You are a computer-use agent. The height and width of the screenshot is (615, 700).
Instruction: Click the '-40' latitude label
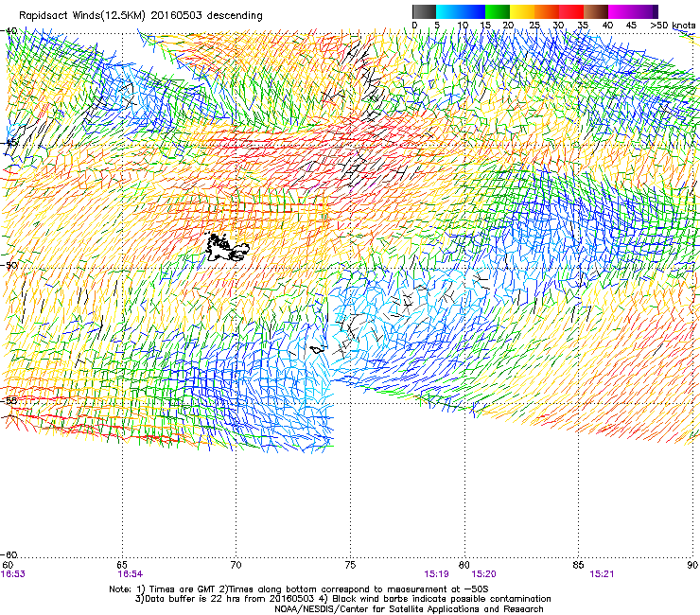[9, 31]
